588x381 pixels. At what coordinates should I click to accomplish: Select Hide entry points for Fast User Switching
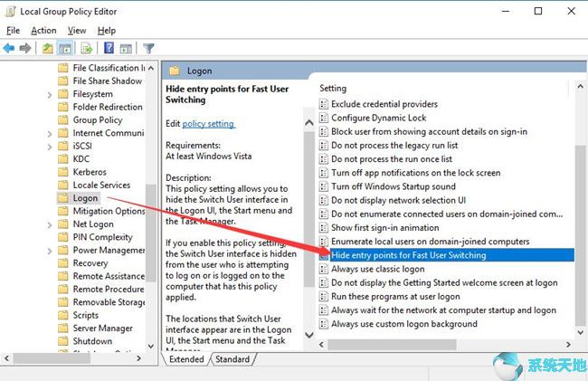pyautogui.click(x=408, y=255)
